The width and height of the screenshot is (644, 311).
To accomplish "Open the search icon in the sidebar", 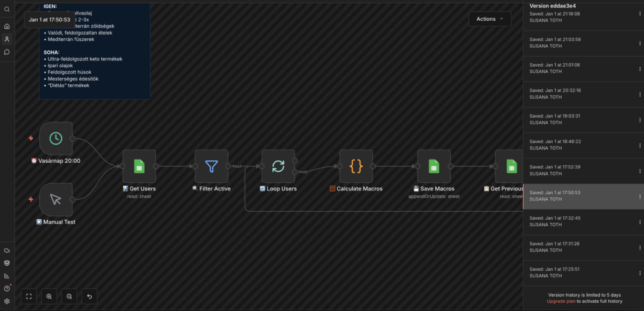I will 7,9.
